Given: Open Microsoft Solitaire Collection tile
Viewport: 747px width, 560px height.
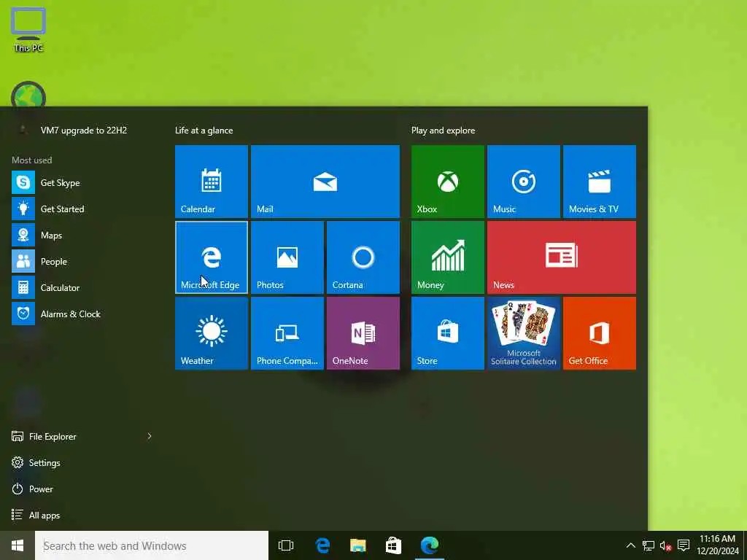Looking at the screenshot, I should [524, 333].
